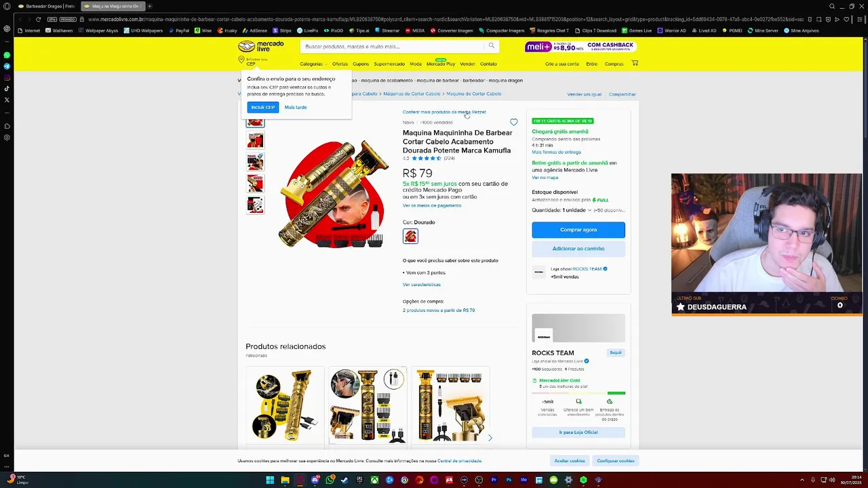Click Compartilhar link
This screenshot has width=868, height=488.
[x=623, y=94]
